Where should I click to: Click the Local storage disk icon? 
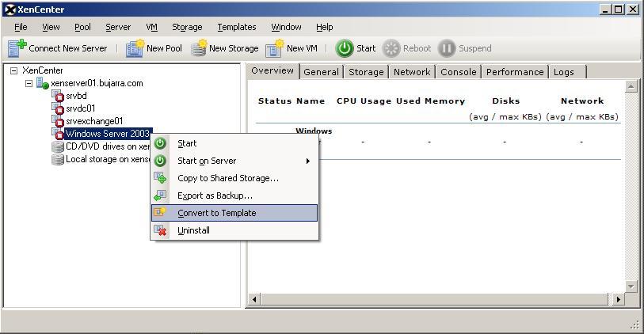(x=58, y=160)
